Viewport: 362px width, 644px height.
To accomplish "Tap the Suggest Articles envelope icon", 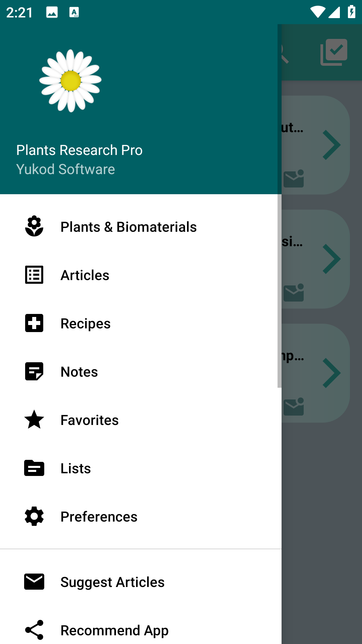I will pos(34,582).
